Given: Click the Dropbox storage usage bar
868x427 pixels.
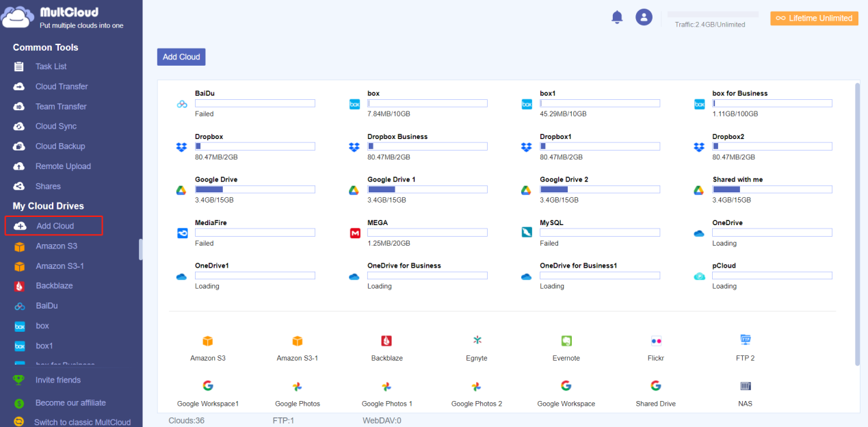Looking at the screenshot, I should click(255, 146).
